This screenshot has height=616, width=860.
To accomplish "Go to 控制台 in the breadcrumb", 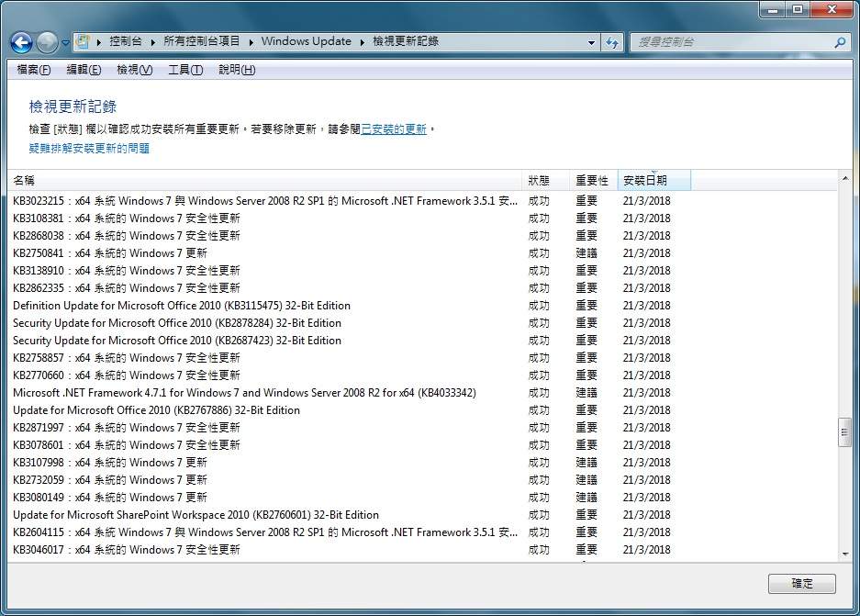I will click(x=126, y=41).
